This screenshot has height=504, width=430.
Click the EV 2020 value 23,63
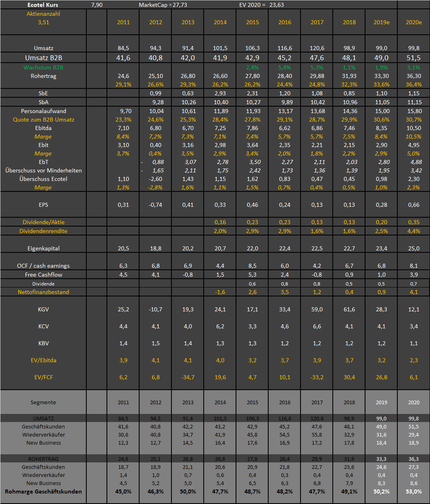277,5
